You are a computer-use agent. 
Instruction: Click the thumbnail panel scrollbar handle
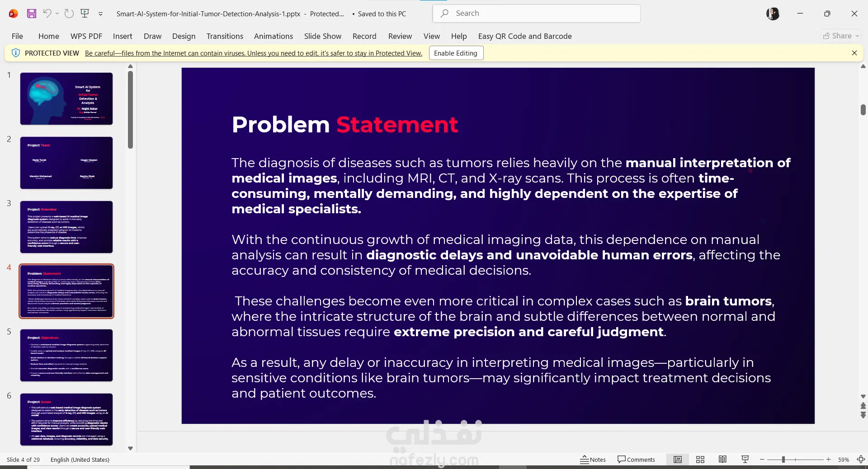click(x=131, y=110)
